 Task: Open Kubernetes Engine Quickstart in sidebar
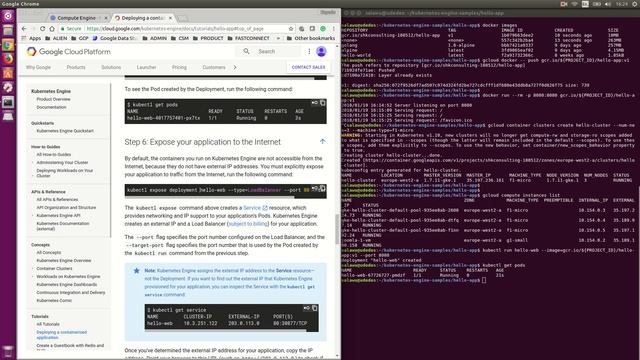65,131
